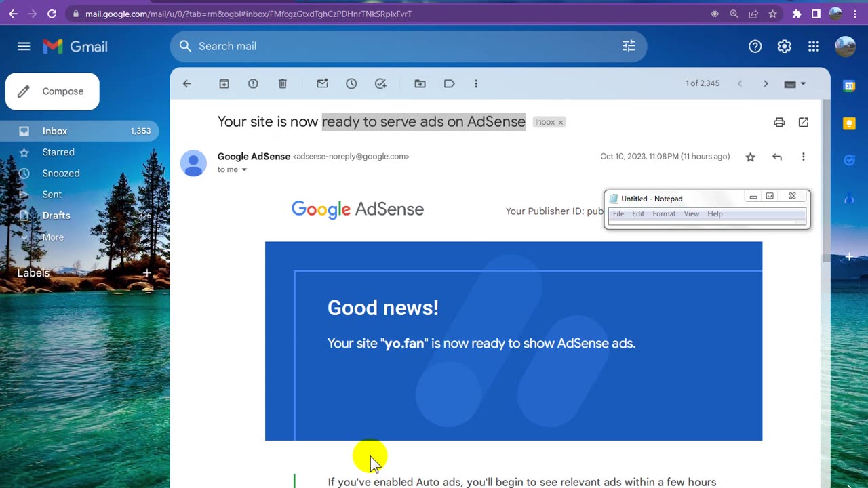Screen dimensions: 868x488
Task: Show details dropdown next to 'to me'
Action: pyautogui.click(x=244, y=170)
